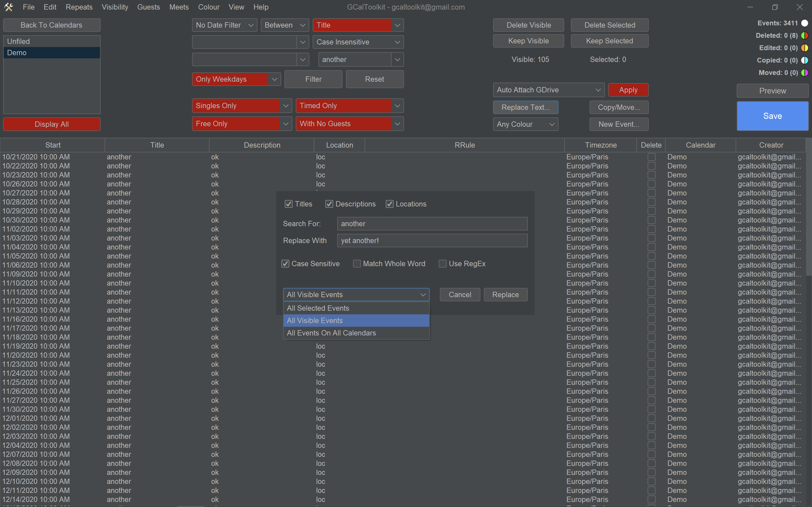Image resolution: width=812 pixels, height=507 pixels.
Task: Open the Any Colour selector
Action: point(525,124)
